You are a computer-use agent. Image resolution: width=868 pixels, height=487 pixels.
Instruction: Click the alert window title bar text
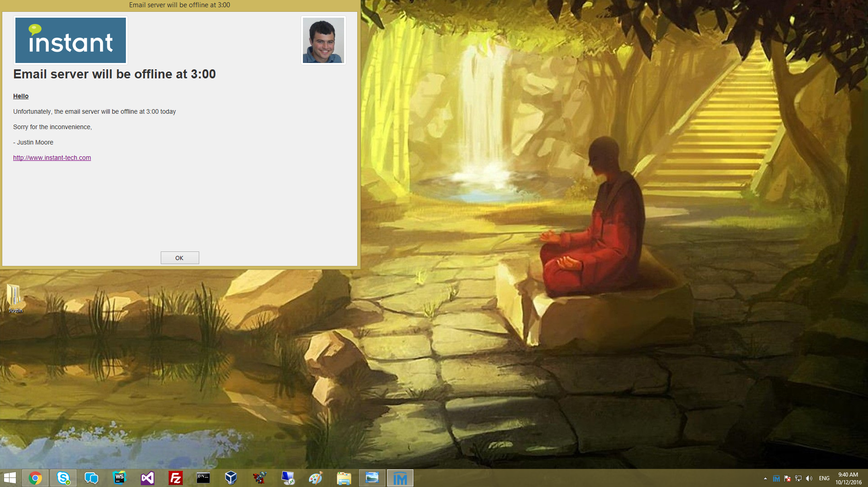[179, 5]
